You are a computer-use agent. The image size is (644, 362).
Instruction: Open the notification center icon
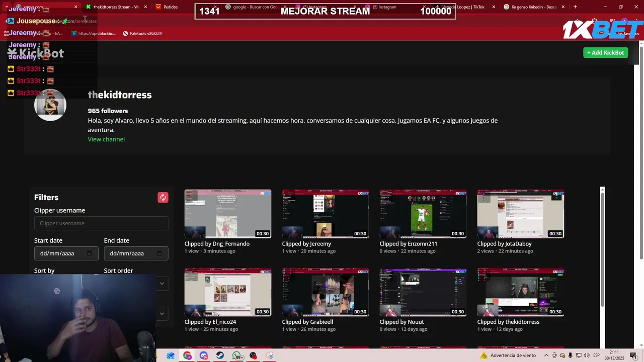633,355
